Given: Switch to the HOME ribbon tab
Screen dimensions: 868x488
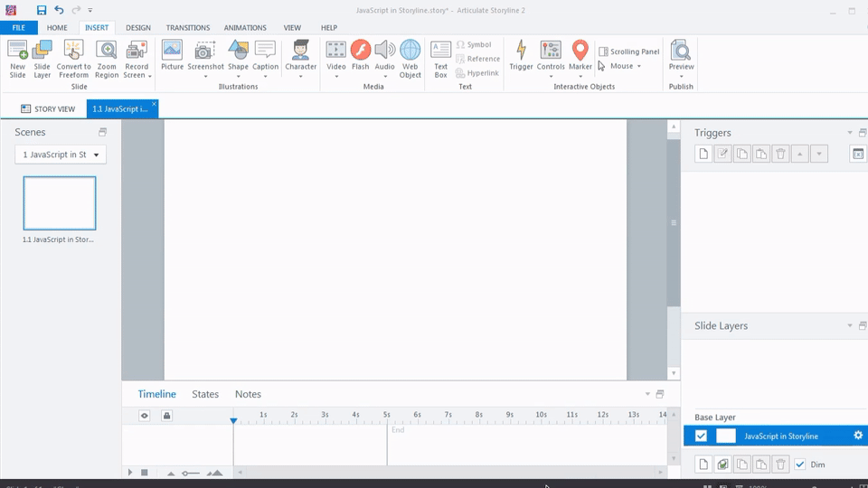Looking at the screenshot, I should pos(57,28).
